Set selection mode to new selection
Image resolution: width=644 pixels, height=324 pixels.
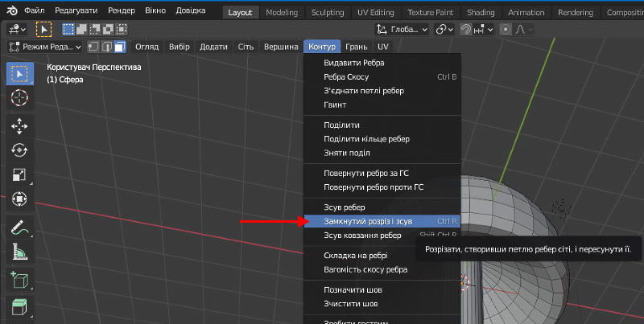68,29
